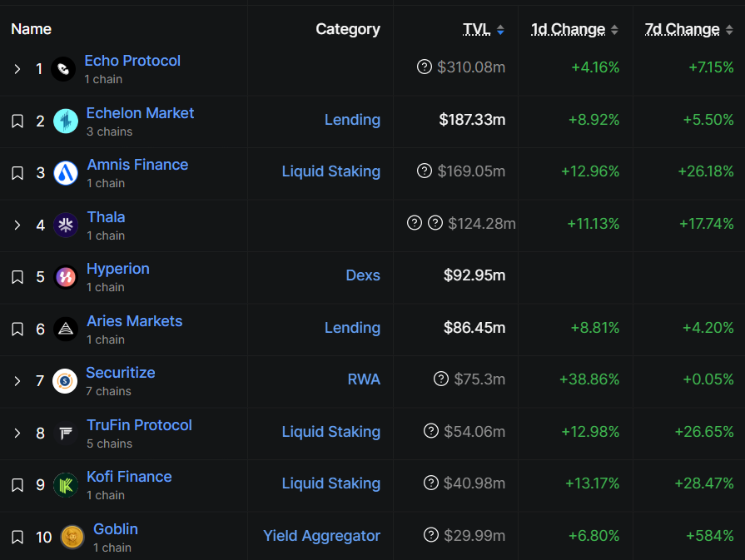Click the Echo Protocol logo icon
This screenshot has height=560, width=745.
pyautogui.click(x=63, y=69)
